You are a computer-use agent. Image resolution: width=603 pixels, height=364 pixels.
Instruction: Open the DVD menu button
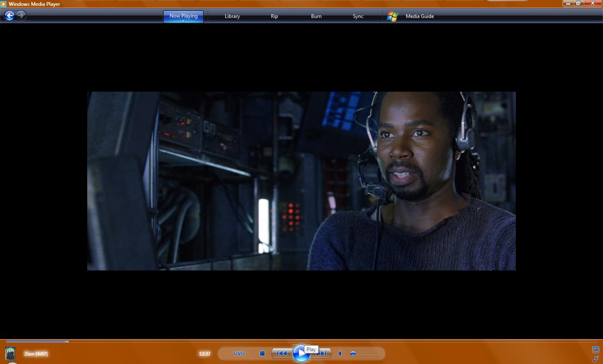pos(239,354)
